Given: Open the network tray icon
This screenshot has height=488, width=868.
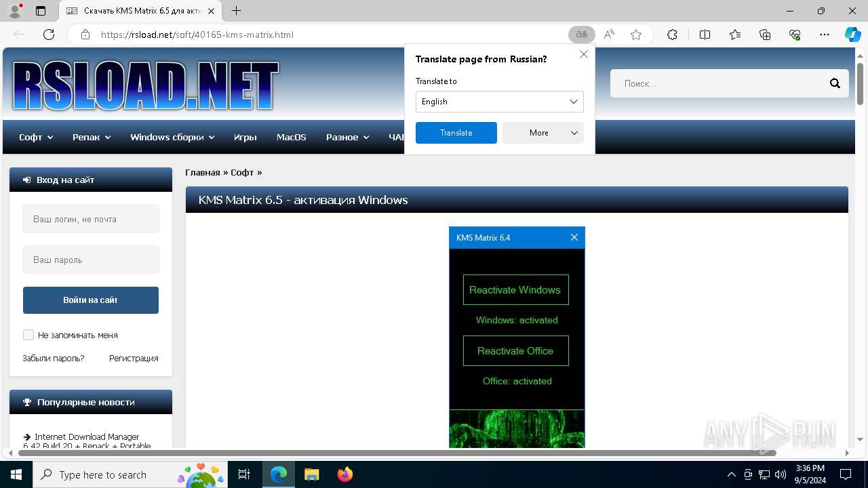Looking at the screenshot, I should (x=764, y=474).
